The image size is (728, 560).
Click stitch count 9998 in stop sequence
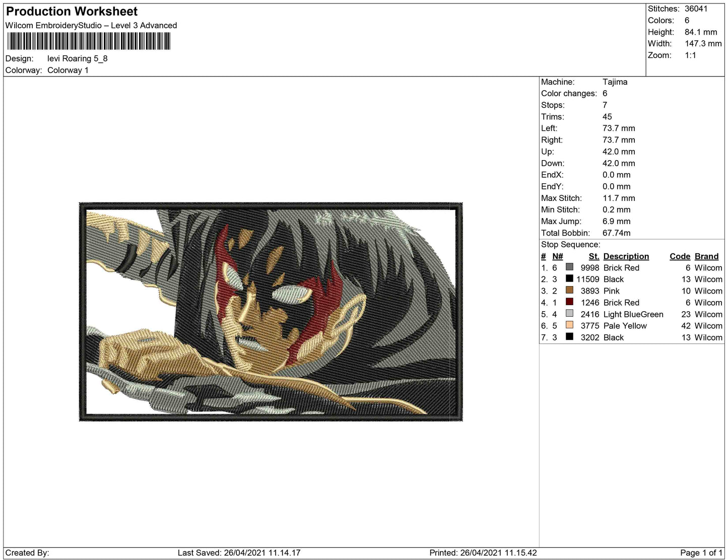(590, 268)
